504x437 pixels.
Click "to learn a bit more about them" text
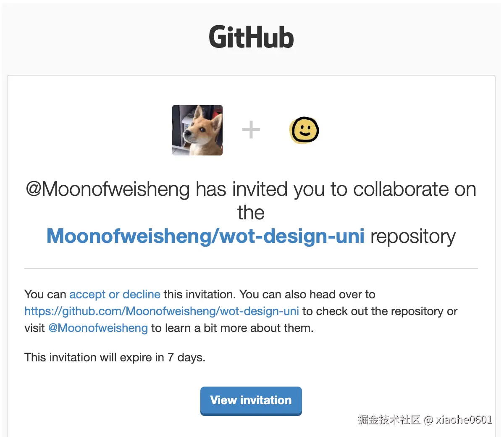coord(232,328)
